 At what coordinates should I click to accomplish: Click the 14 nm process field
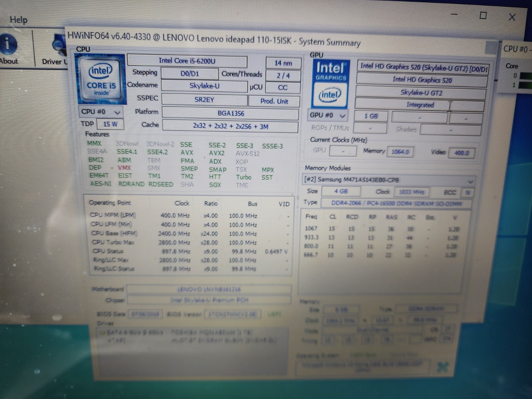[x=283, y=63]
